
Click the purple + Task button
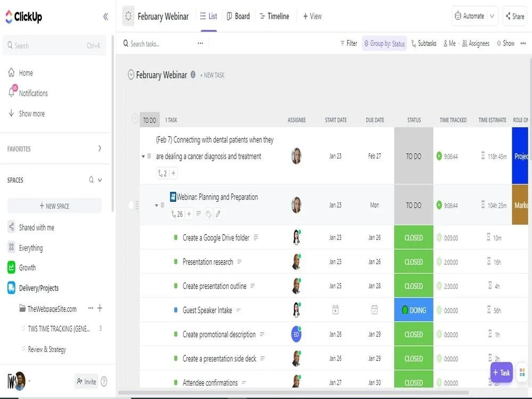[x=502, y=372]
